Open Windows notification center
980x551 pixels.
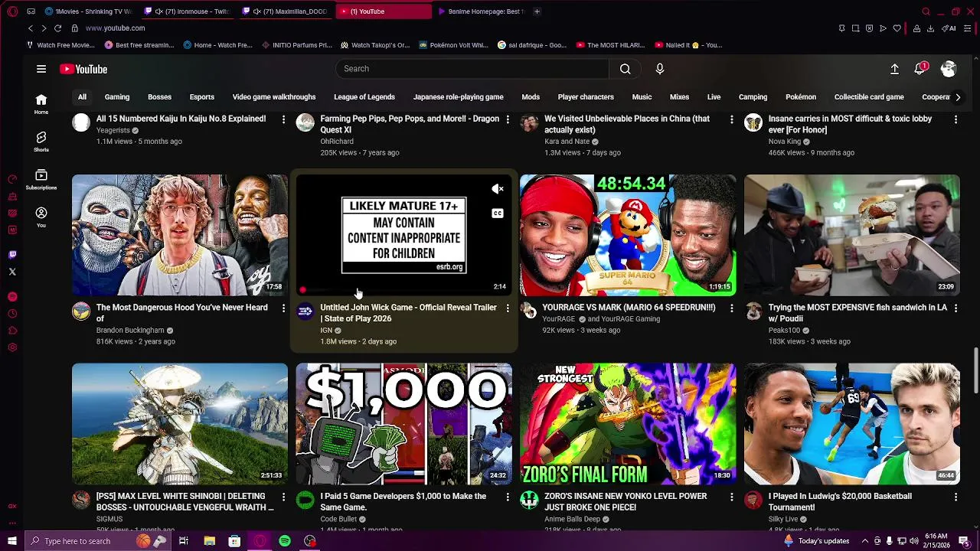pyautogui.click(x=964, y=541)
